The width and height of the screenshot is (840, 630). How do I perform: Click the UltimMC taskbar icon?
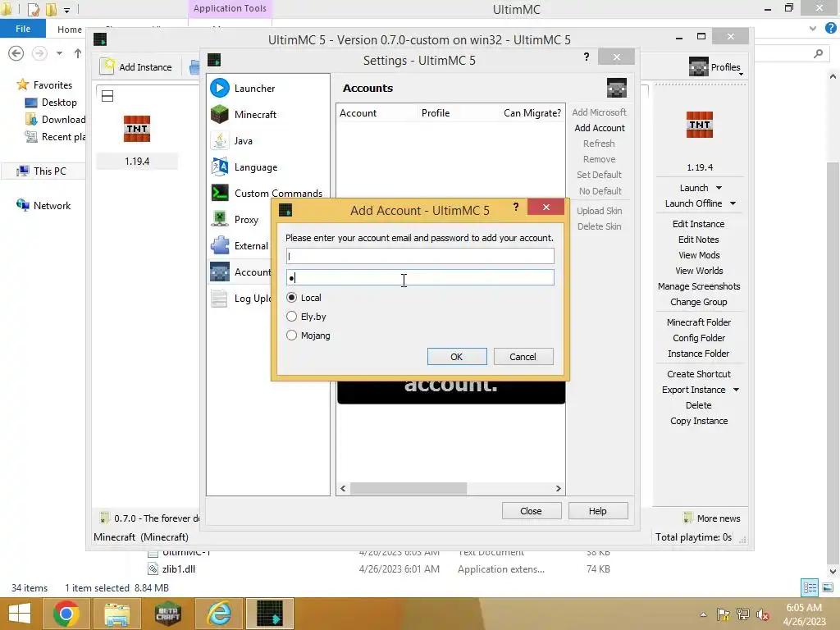click(x=269, y=614)
